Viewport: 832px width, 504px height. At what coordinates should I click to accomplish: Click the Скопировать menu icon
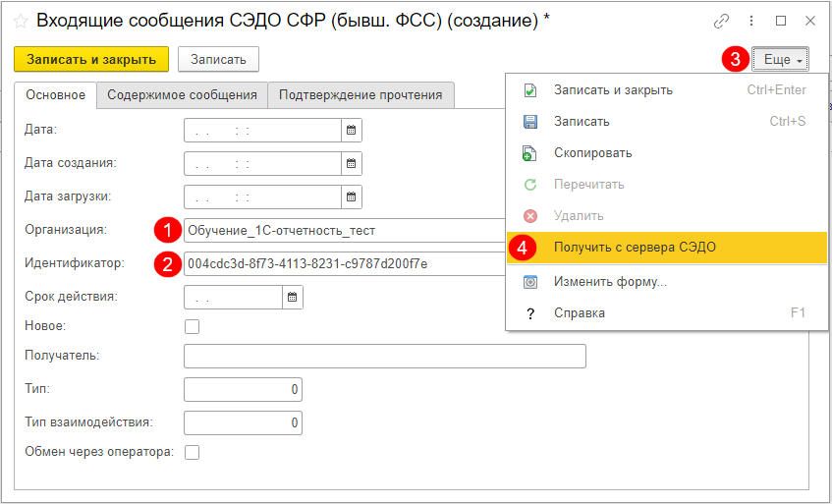click(530, 153)
